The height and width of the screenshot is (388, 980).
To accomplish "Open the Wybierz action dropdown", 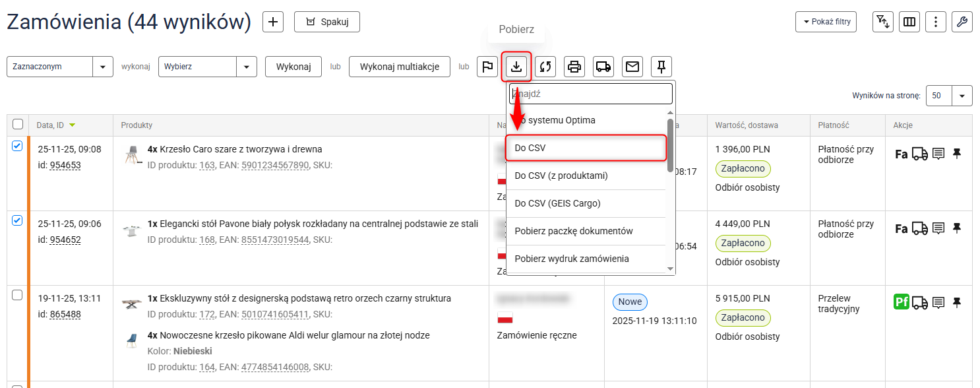I will [x=247, y=67].
